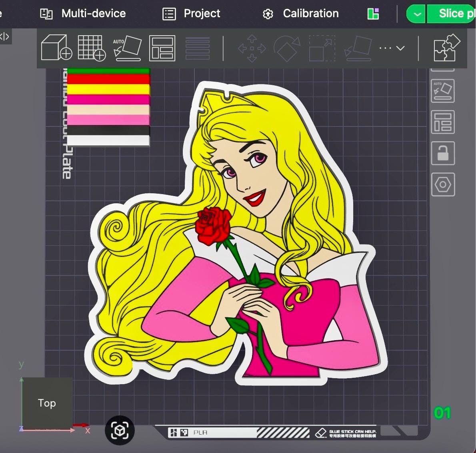The height and width of the screenshot is (453, 476).
Task: Click the Auto orient toolbar icon
Action: click(x=128, y=48)
